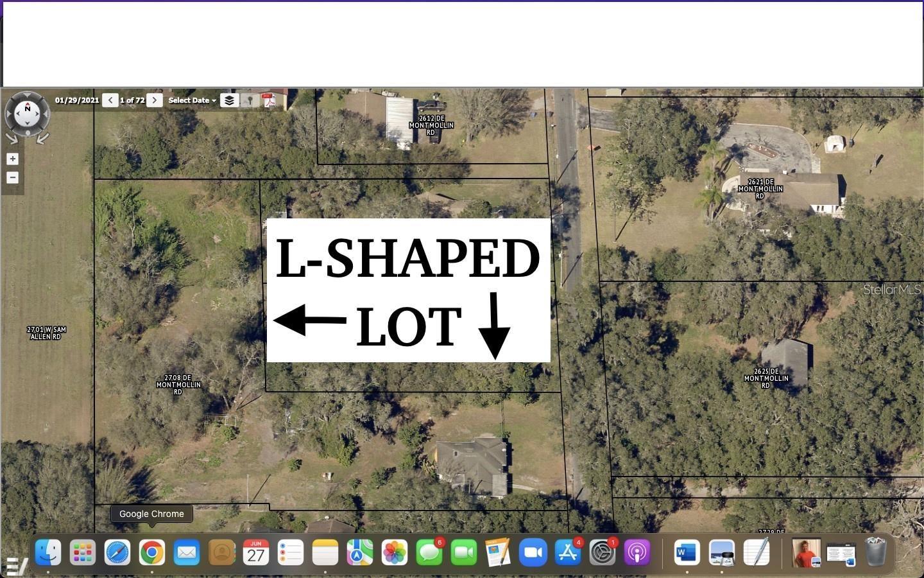
Task: Rotate map view counterclockwise with arrow
Action: (11, 137)
